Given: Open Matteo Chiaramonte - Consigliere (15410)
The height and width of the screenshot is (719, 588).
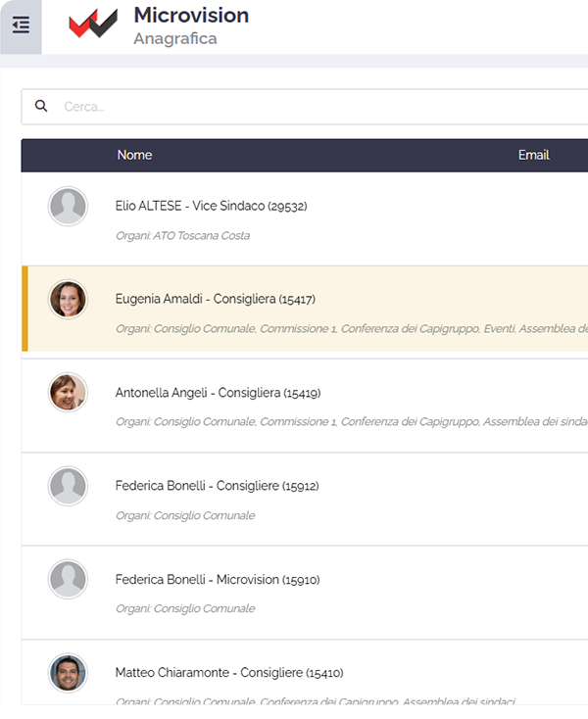Looking at the screenshot, I should (228, 673).
